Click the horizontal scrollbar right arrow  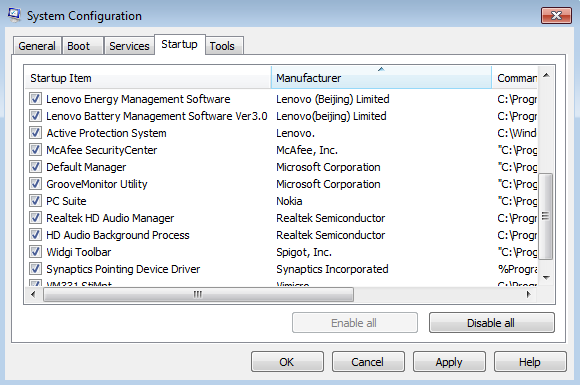click(x=529, y=295)
